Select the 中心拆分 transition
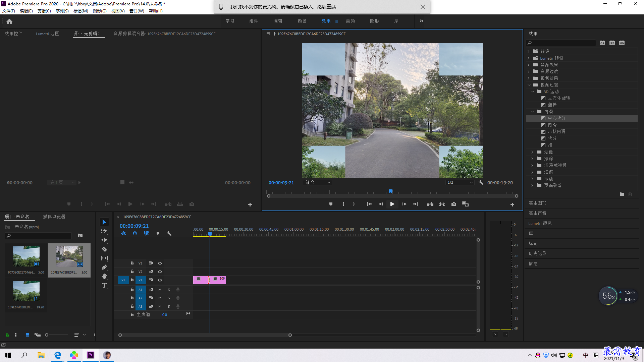This screenshot has width=644, height=362. click(557, 118)
